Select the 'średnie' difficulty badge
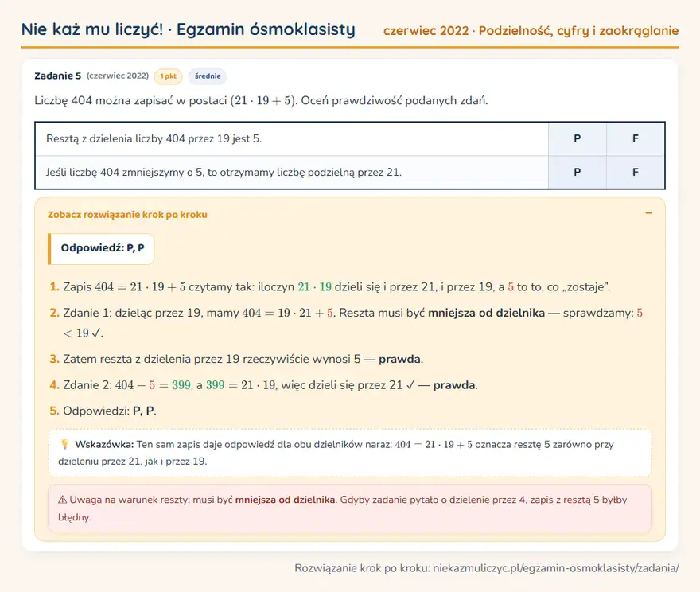Screen dimensions: 700x592 coord(208,76)
